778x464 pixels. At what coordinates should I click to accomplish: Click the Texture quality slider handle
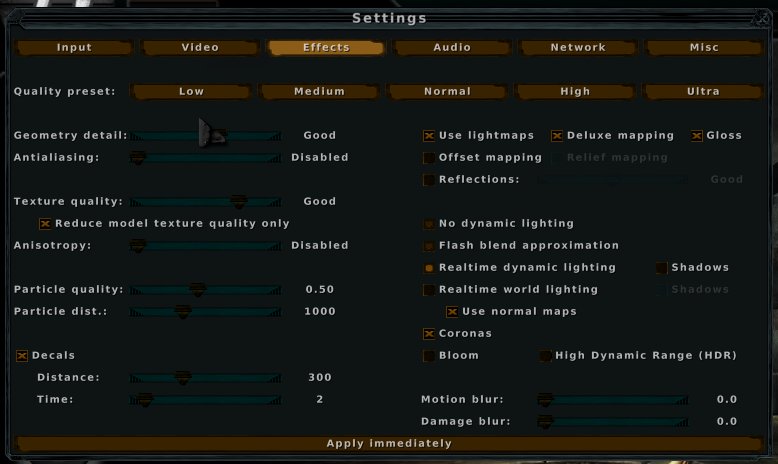239,201
